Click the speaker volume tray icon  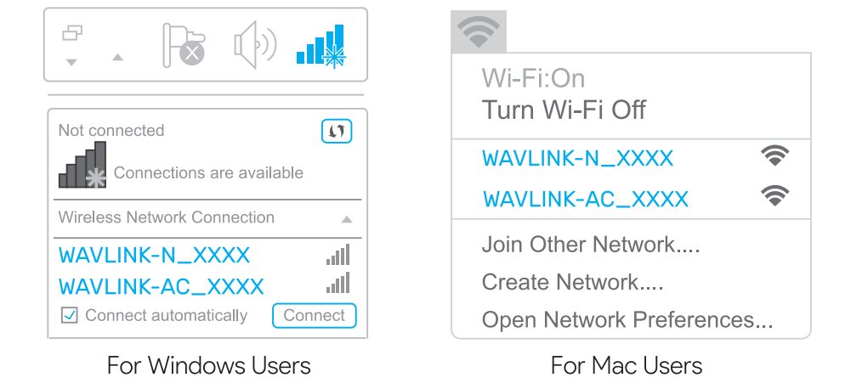[254, 45]
